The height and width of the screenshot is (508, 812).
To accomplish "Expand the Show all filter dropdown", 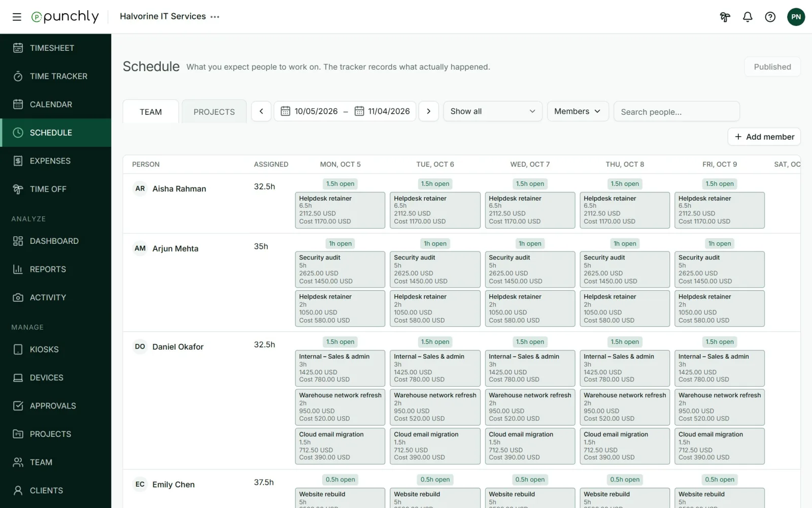I will [x=493, y=111].
